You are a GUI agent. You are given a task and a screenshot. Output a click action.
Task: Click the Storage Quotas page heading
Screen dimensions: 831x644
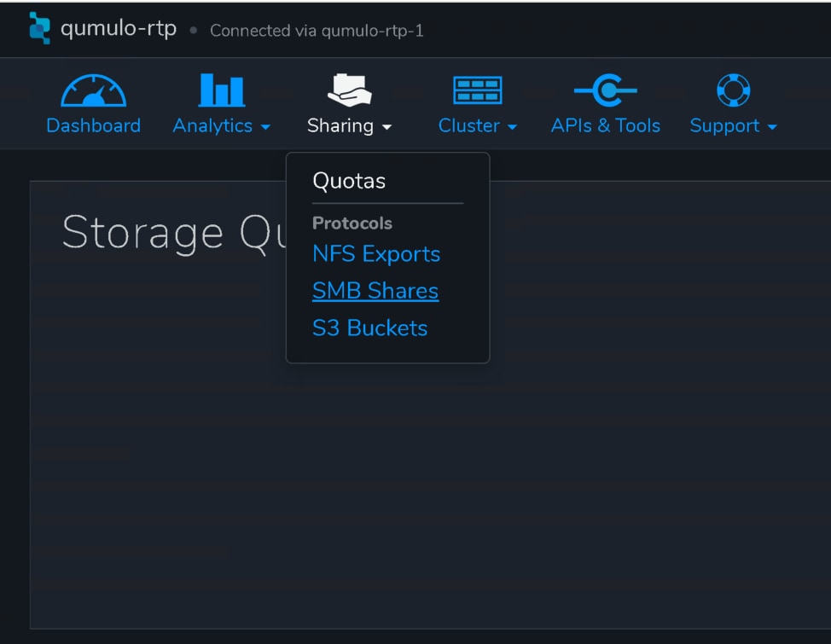pos(174,233)
